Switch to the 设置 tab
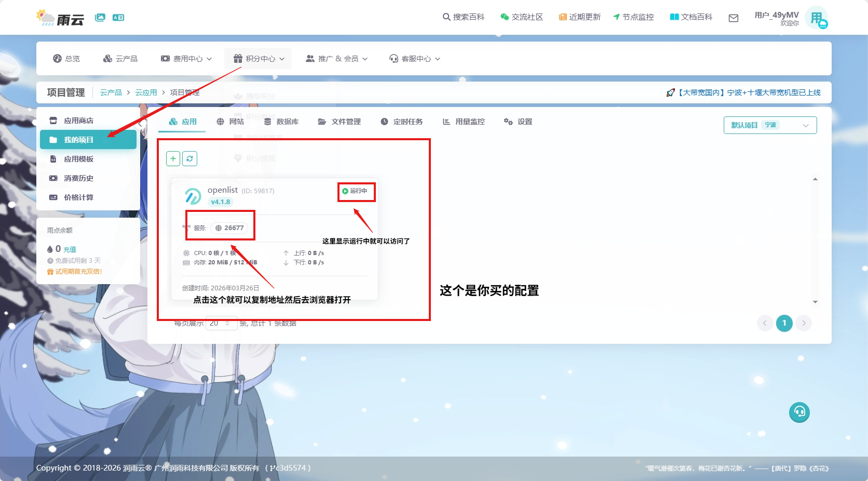The width and height of the screenshot is (868, 481). point(518,122)
